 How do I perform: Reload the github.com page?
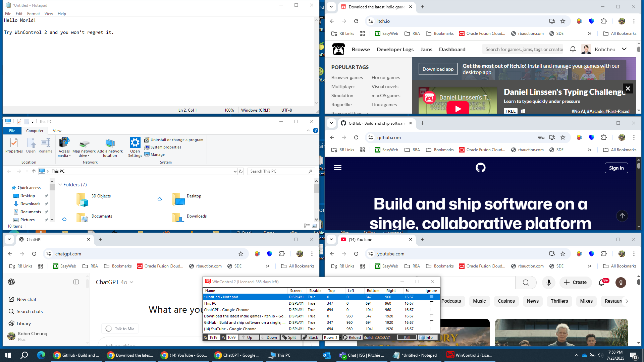[x=356, y=137]
